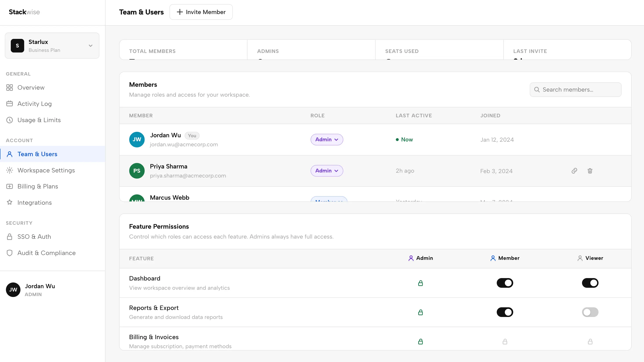Click the Last Invite stat card
Viewport: 644px width, 362px height.
point(567,50)
